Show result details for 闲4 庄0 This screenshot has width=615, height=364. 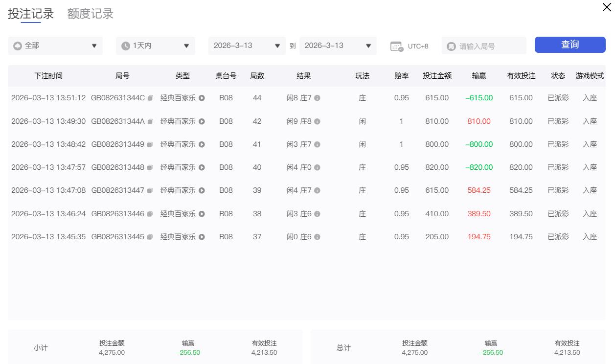pos(317,168)
